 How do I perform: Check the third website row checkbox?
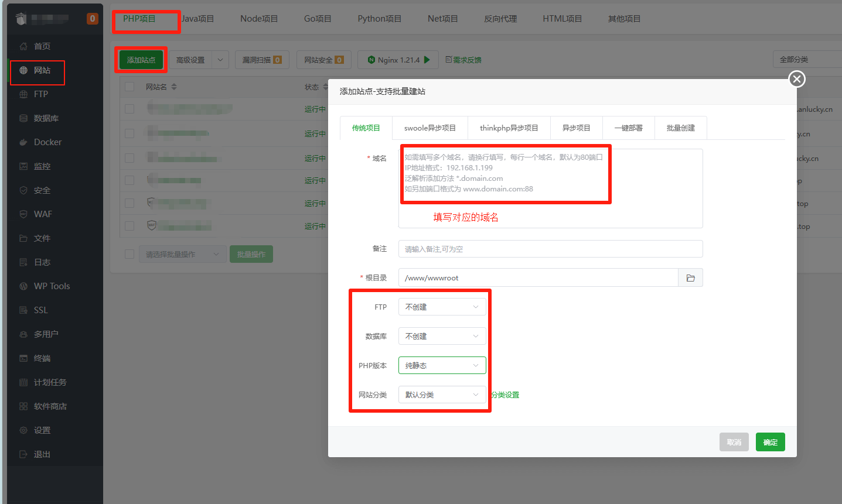pos(129,158)
